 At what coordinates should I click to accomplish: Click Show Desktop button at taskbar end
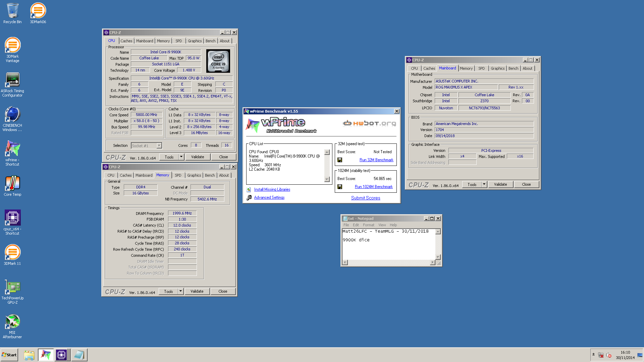pyautogui.click(x=640, y=355)
